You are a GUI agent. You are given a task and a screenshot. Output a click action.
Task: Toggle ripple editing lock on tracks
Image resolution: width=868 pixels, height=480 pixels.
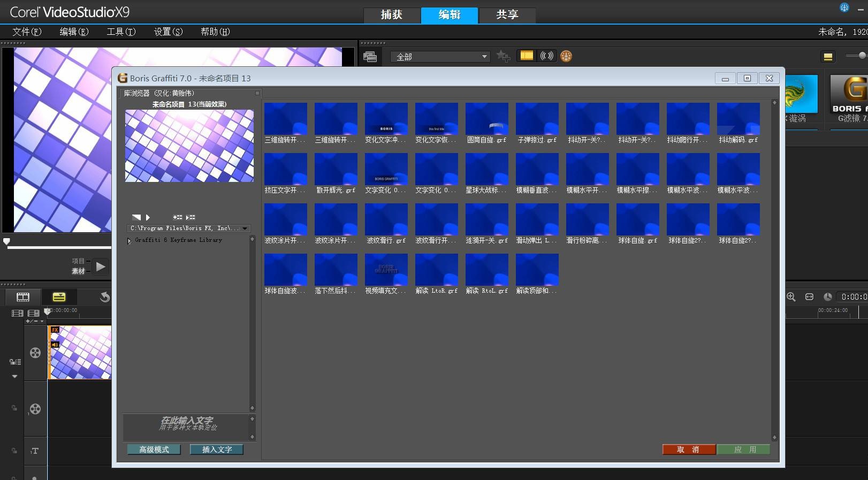pyautogui.click(x=15, y=362)
